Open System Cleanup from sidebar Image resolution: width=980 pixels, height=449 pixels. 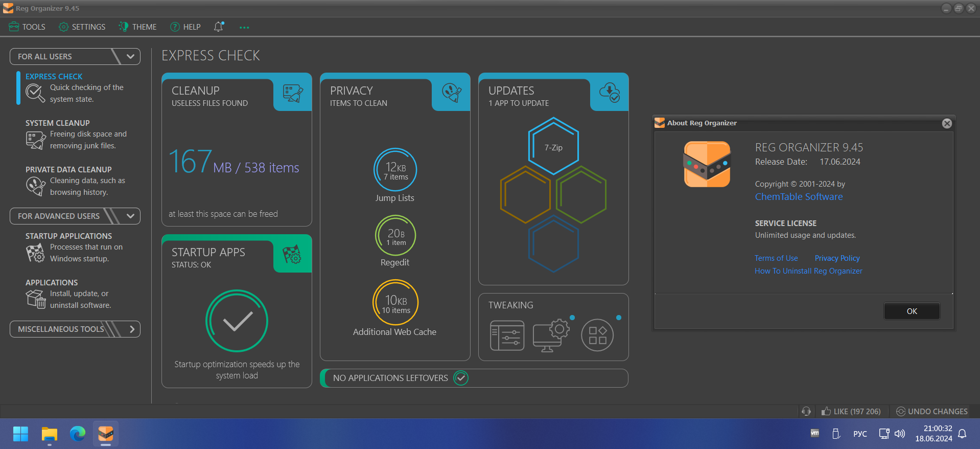[77, 134]
